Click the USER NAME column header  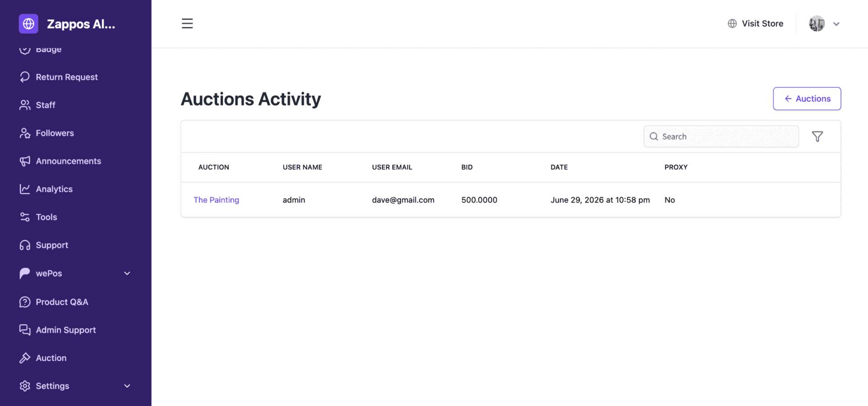pyautogui.click(x=302, y=167)
